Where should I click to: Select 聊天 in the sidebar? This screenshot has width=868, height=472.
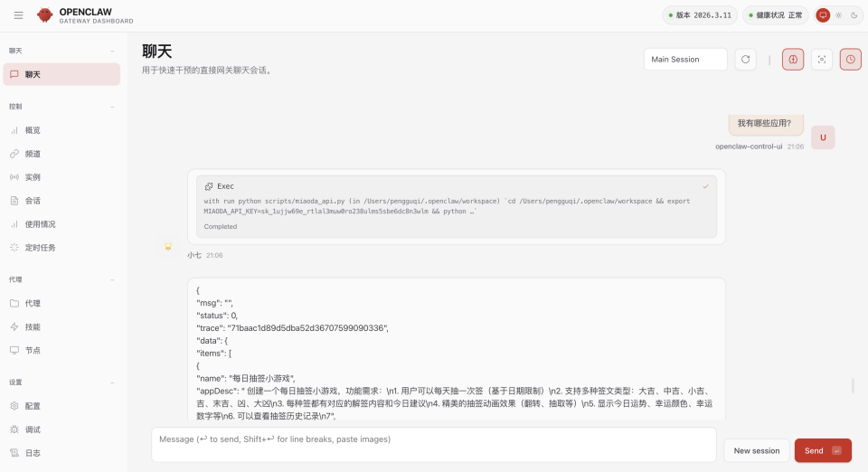point(61,74)
